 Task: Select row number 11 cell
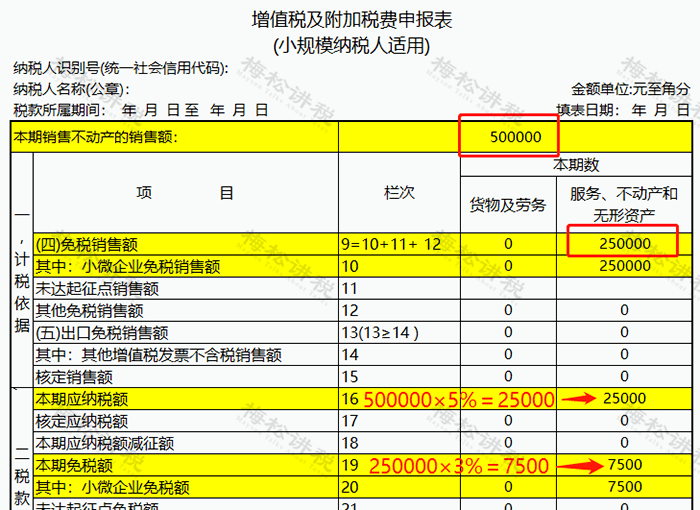(x=400, y=288)
